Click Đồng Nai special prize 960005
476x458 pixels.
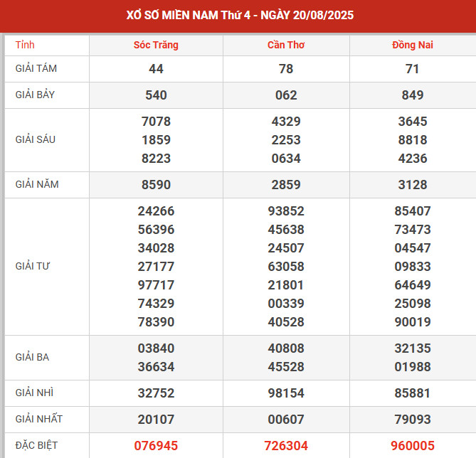(413, 446)
